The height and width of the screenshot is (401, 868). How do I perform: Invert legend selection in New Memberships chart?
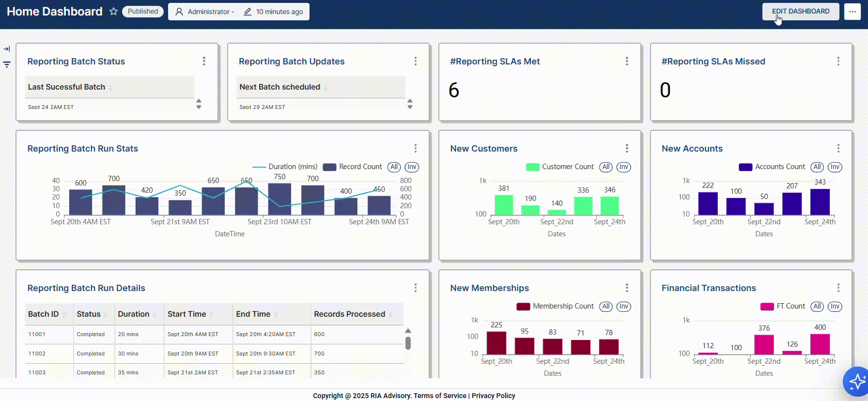click(623, 307)
